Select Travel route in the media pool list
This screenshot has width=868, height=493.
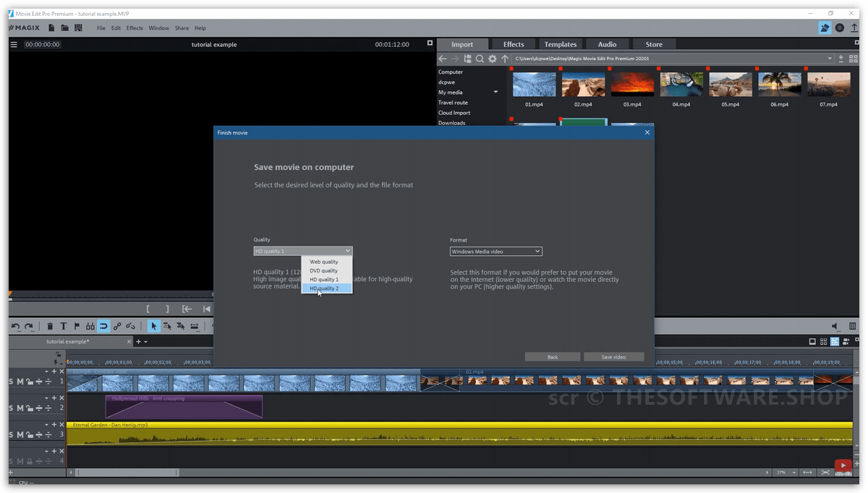coord(453,103)
